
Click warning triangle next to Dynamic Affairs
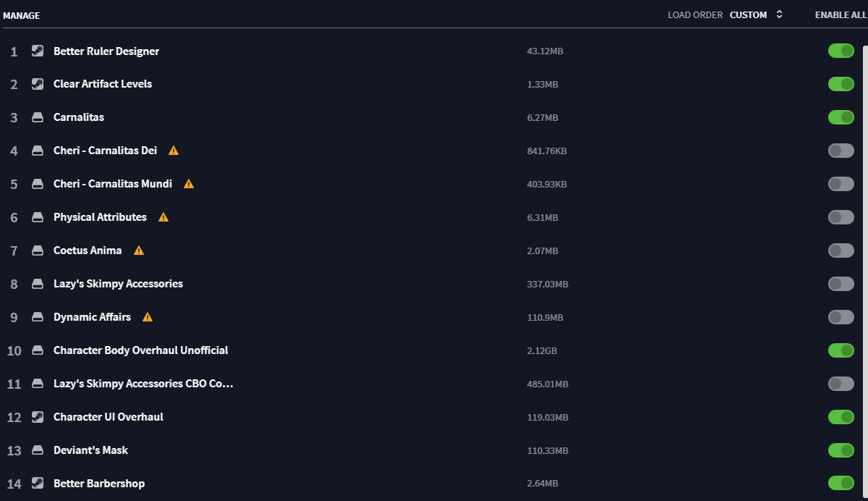(x=148, y=317)
